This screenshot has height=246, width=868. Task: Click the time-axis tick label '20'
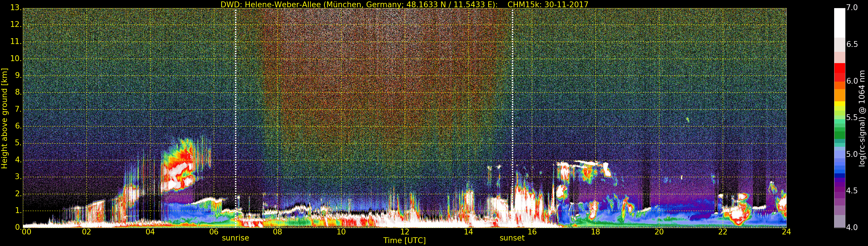pyautogui.click(x=659, y=232)
